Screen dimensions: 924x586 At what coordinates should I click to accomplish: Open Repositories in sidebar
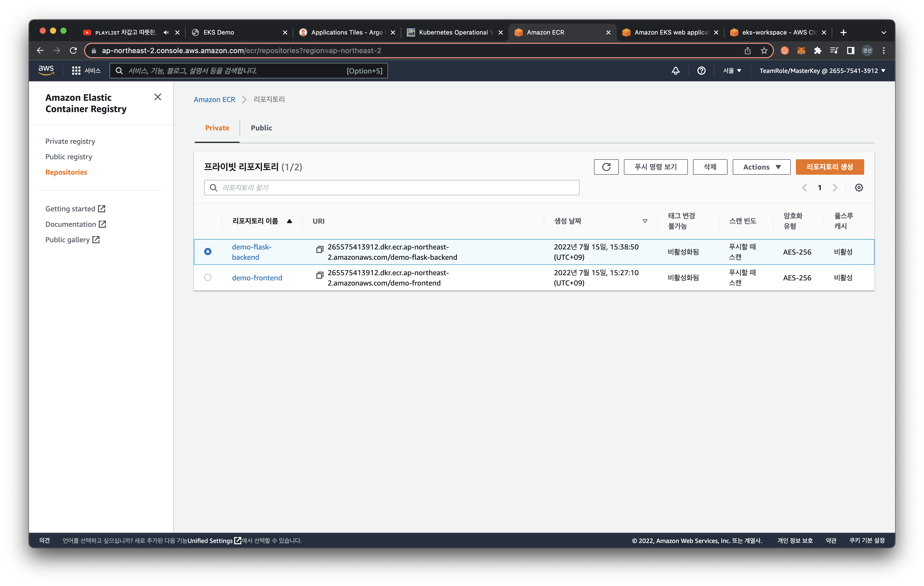pos(66,172)
